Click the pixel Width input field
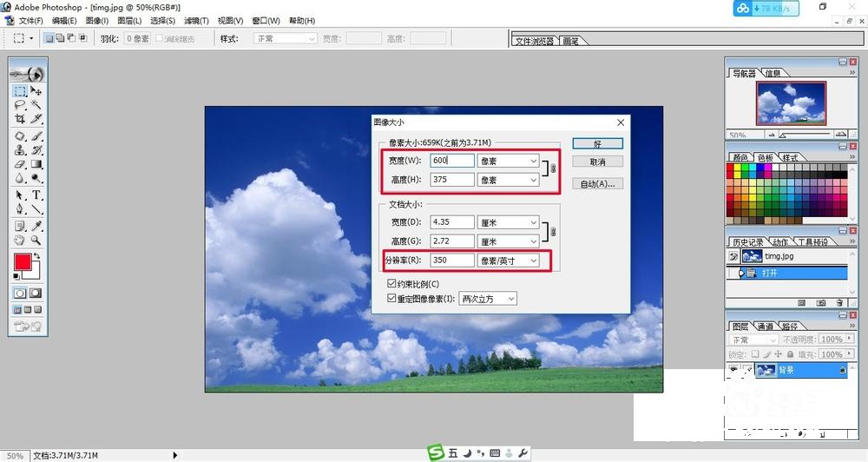 click(452, 161)
